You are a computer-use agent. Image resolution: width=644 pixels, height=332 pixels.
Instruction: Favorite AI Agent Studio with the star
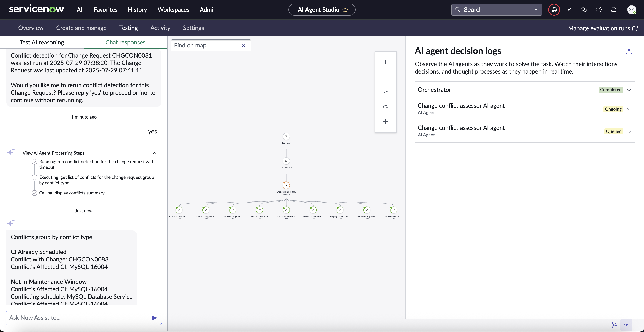[345, 10]
